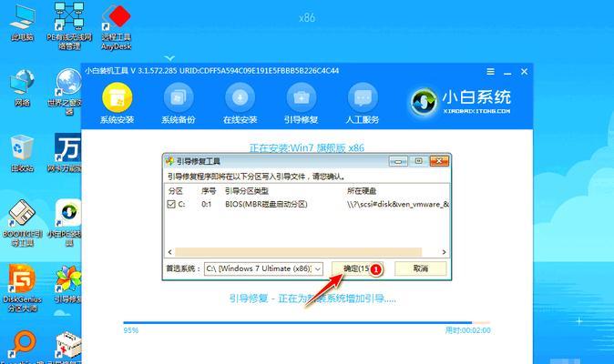Open the 网卡万能驱动 shortcut
614x364 pixels.
pos(65,153)
